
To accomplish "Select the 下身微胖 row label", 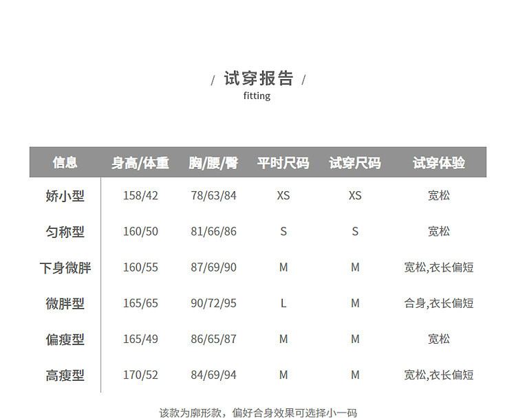I will (65, 267).
